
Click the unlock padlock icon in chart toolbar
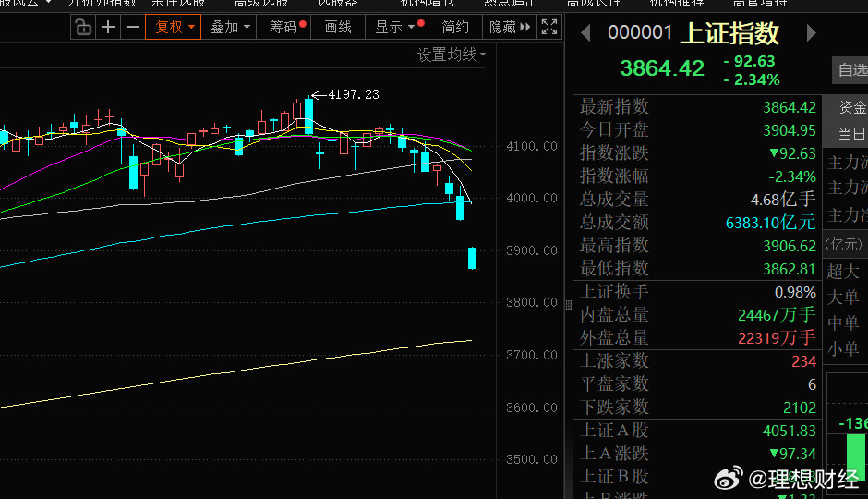point(83,27)
